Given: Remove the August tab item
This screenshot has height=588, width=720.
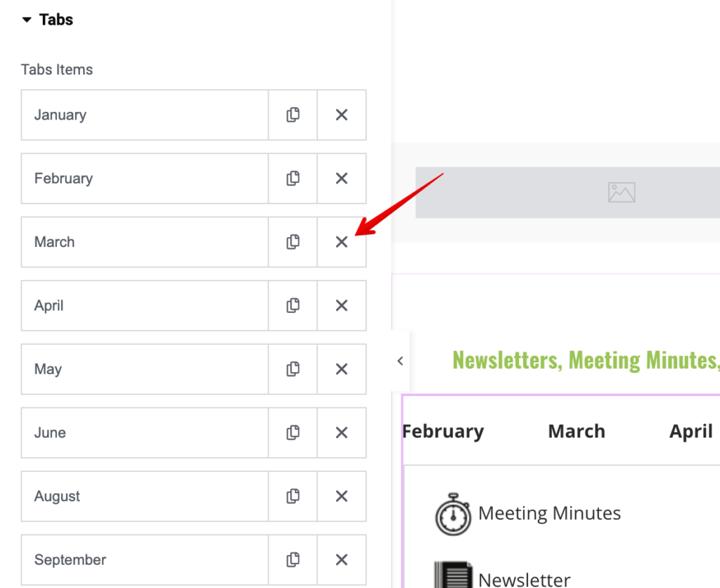Looking at the screenshot, I should tap(342, 496).
